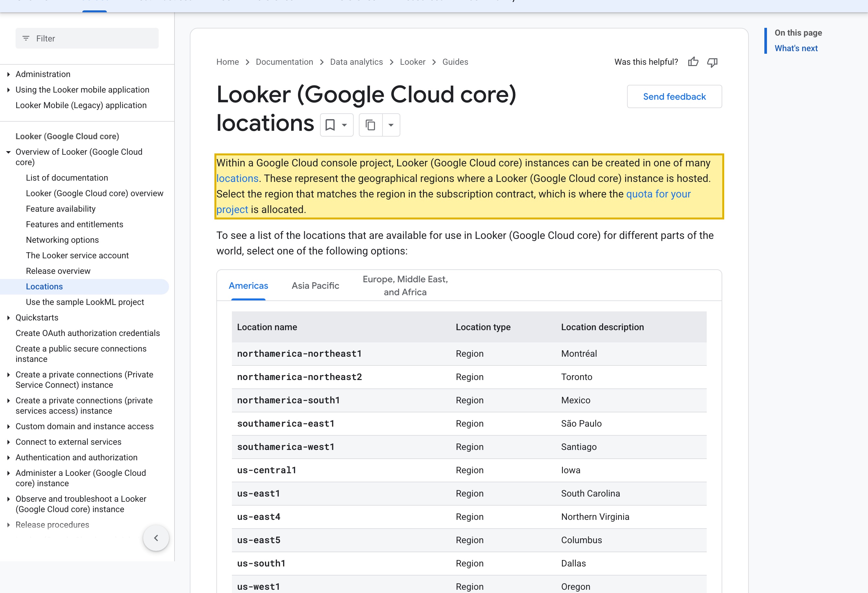Open the locations link in the paragraph
Image resolution: width=868 pixels, height=593 pixels.
tap(237, 178)
